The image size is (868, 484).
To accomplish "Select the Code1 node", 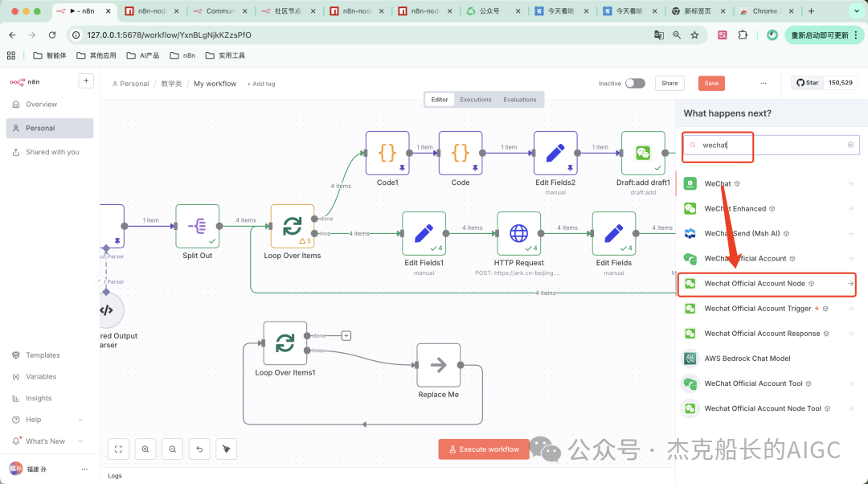I will click(387, 153).
